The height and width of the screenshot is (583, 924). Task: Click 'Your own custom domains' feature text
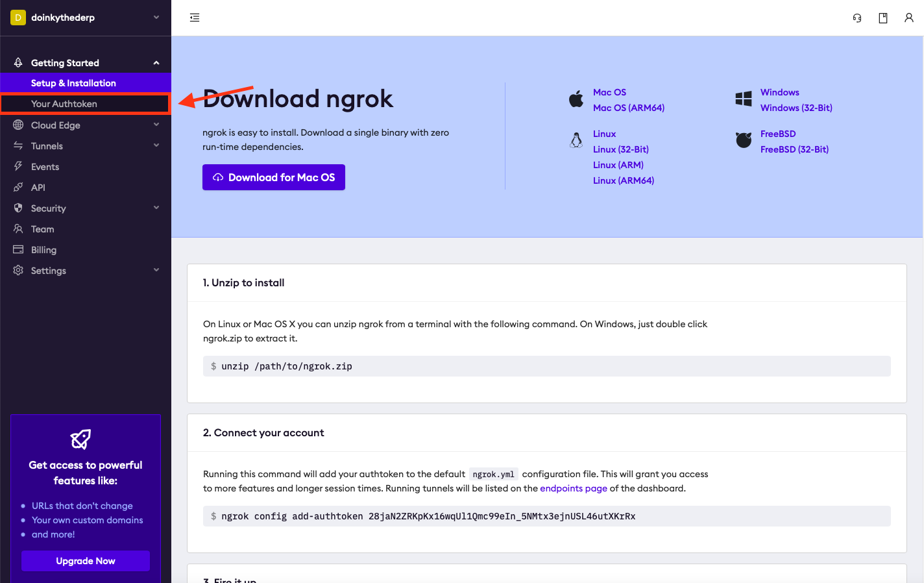click(x=88, y=520)
